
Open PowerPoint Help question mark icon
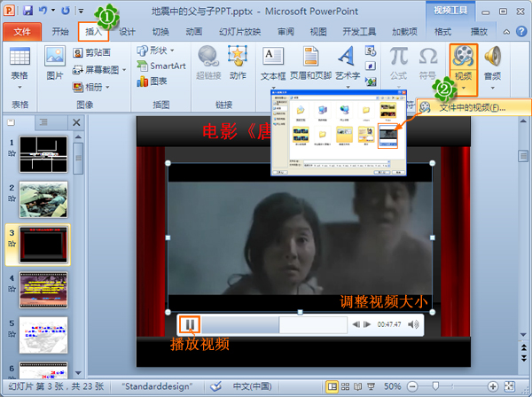pos(521,32)
